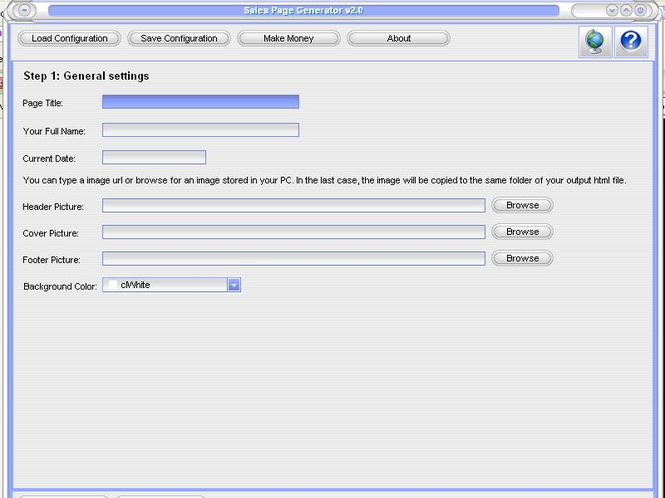Image resolution: width=665 pixels, height=498 pixels.
Task: Expand Background Color dropdown arrow
Action: 234,285
